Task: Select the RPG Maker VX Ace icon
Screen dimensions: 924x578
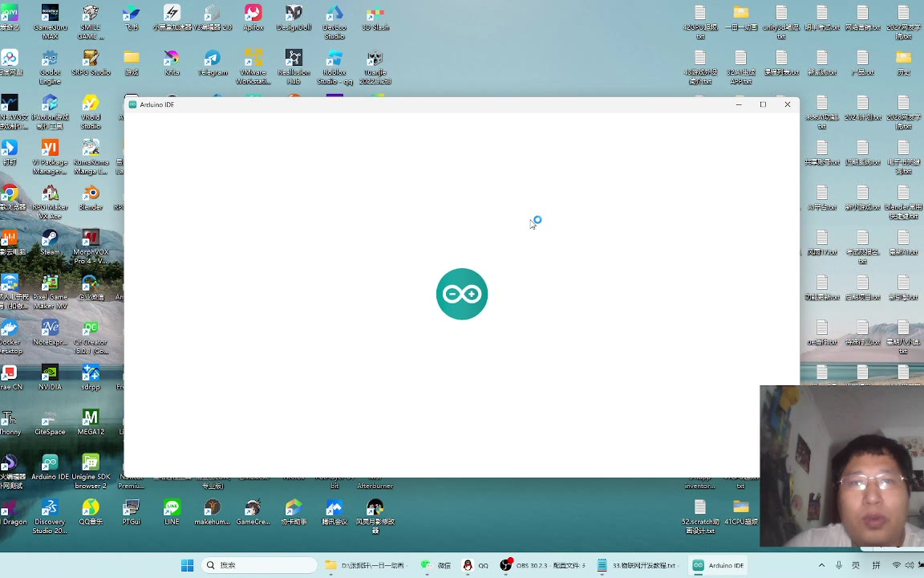Action: [x=50, y=201]
